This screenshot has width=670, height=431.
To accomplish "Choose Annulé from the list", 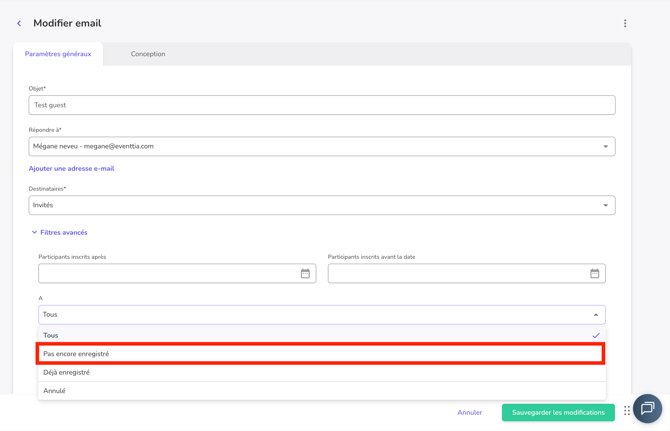I will [x=321, y=391].
